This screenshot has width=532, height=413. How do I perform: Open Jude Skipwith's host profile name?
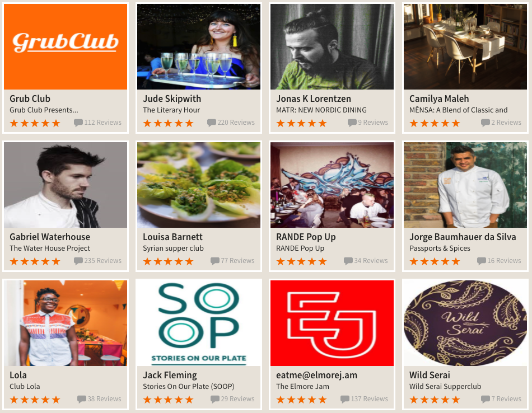(x=172, y=98)
